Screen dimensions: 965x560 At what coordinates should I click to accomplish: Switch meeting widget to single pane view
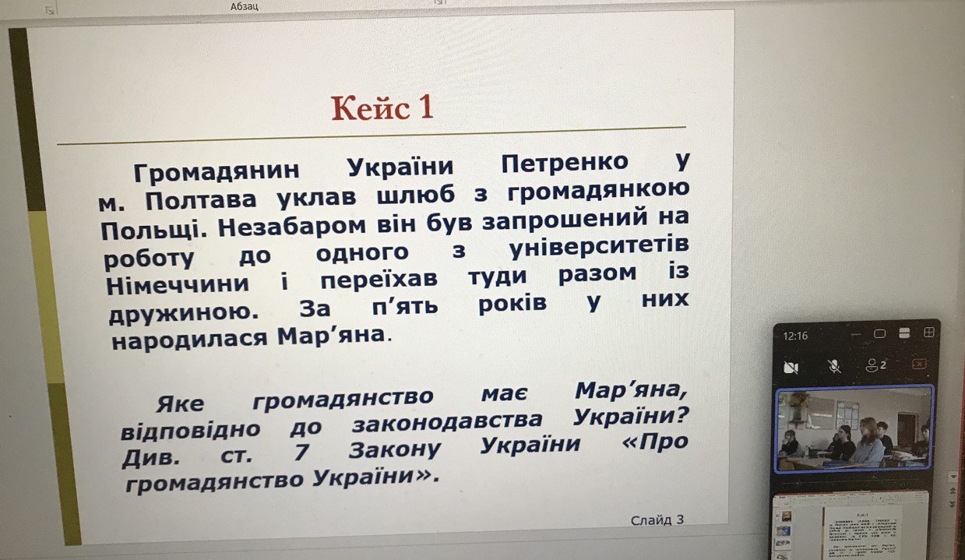point(880,333)
